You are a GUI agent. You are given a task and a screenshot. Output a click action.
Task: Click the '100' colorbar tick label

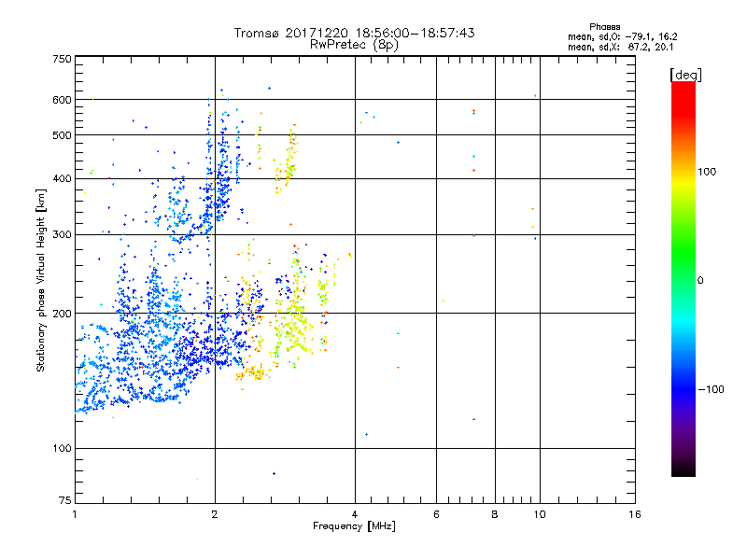click(707, 172)
